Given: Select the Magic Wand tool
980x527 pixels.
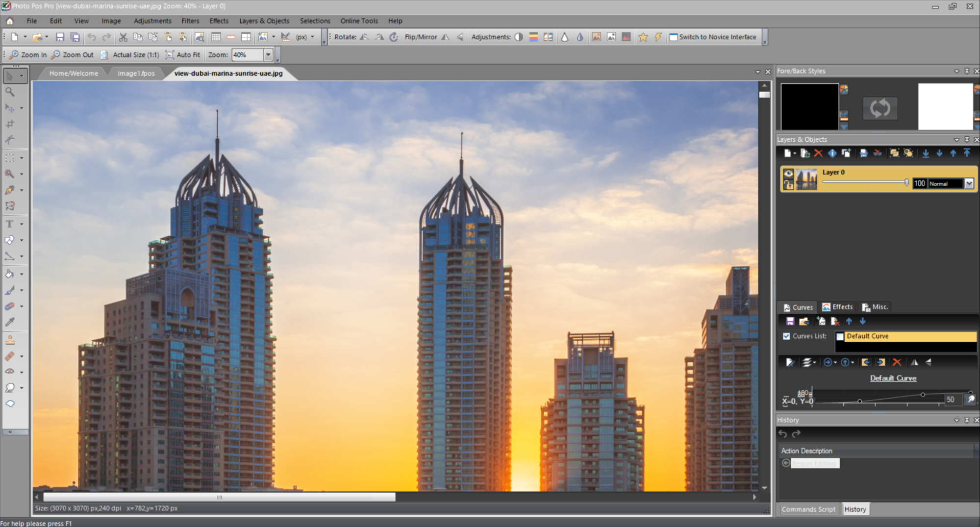Looking at the screenshot, I should click(x=9, y=174).
